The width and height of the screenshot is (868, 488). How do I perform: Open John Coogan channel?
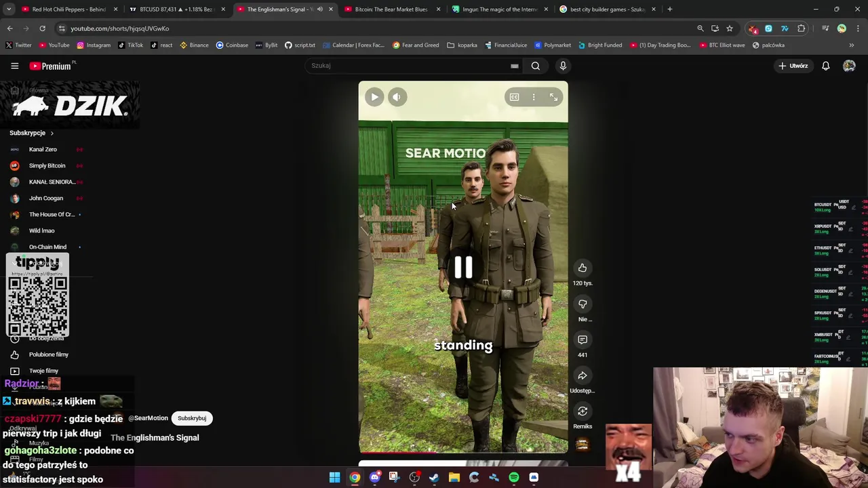pos(46,198)
